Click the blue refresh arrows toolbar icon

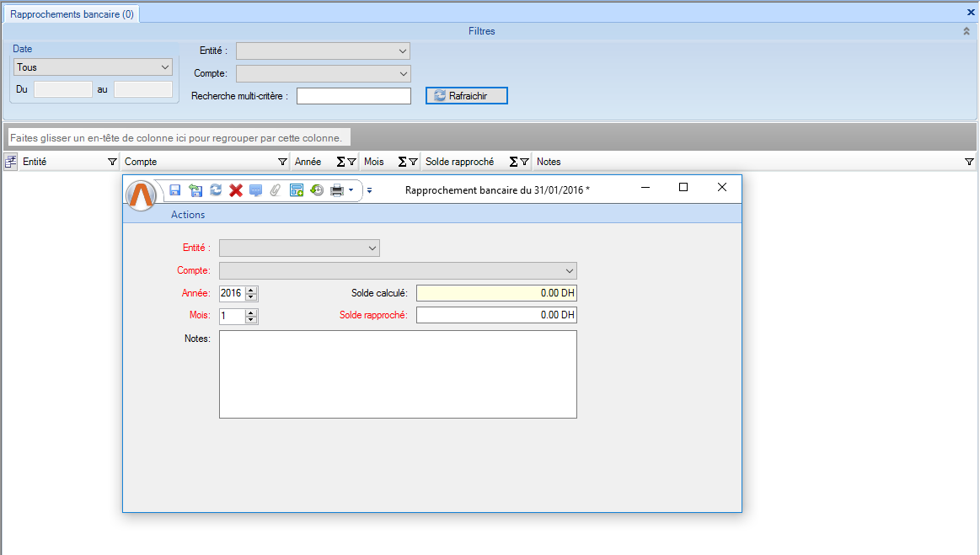(216, 190)
